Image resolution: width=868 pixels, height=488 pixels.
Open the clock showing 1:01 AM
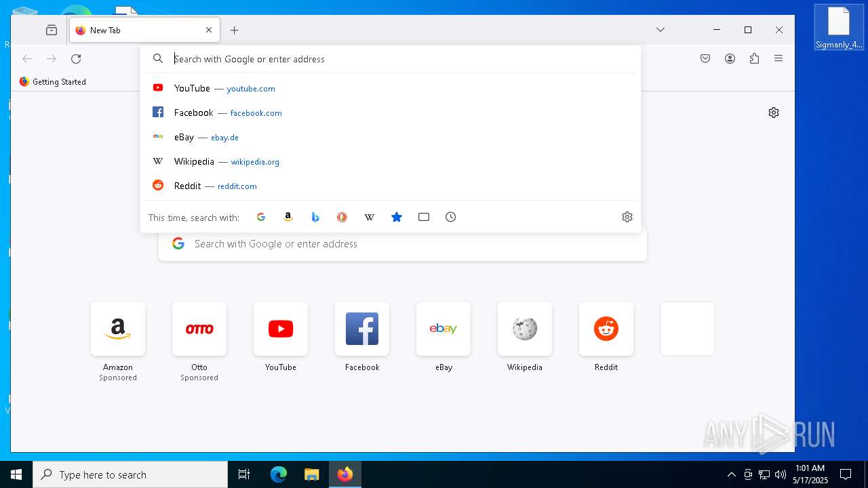tap(810, 474)
